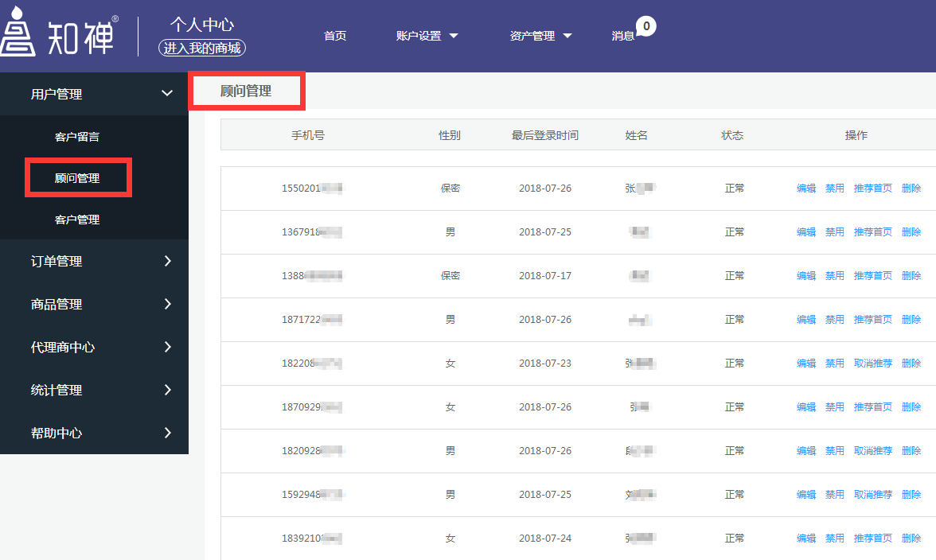The image size is (936, 560).
Task: Click 禁用 for phone 1550201 row
Action: tap(834, 188)
